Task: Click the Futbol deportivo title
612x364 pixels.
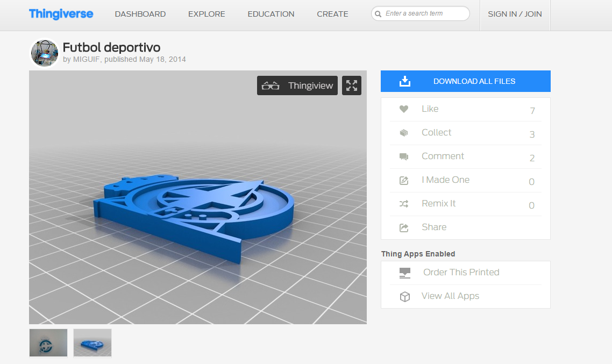Action: coord(111,47)
